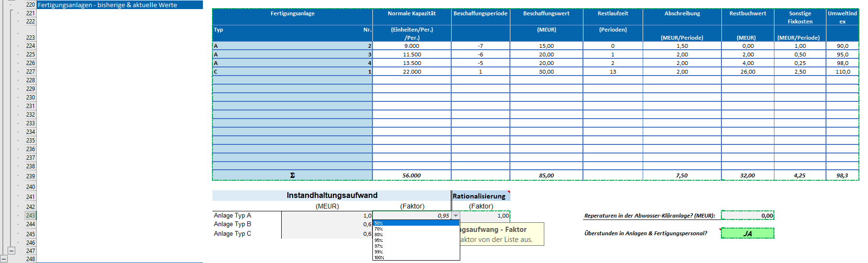Select Sonstige Fixkosten cell 0,50
The width and height of the screenshot is (868, 263).
(x=800, y=55)
